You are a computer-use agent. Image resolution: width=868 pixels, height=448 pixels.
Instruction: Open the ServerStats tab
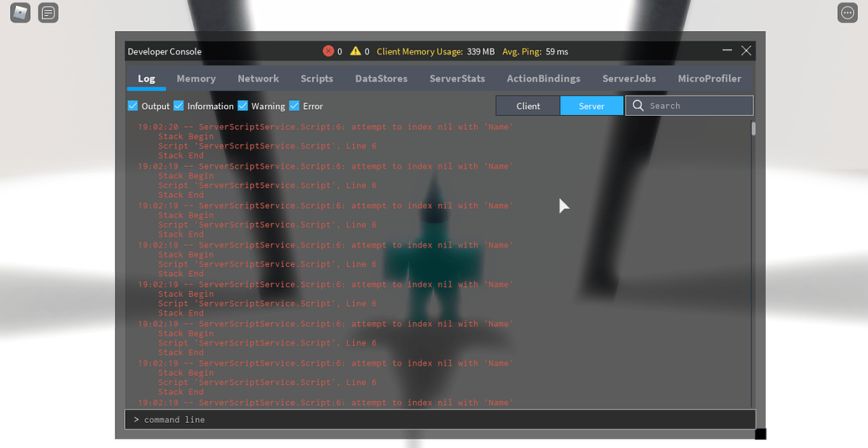457,79
